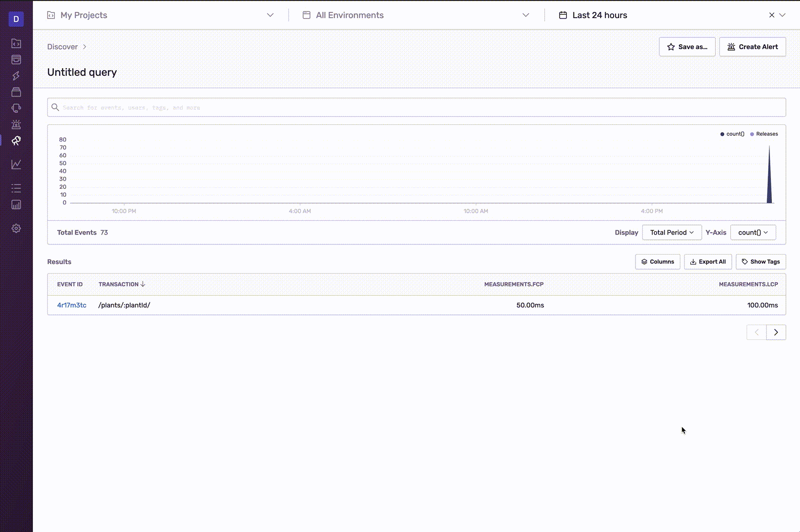Open User Feedback with the headset icon
The height and width of the screenshot is (532, 800).
(16, 108)
